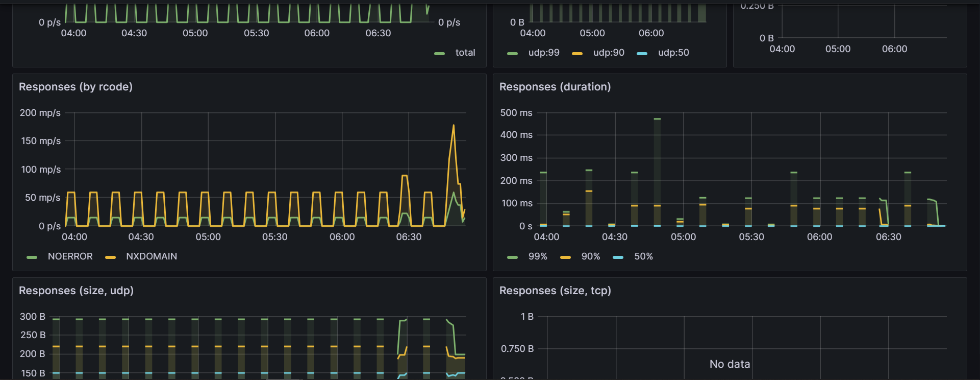Toggle the udp:90 legend entry
This screenshot has width=980, height=380.
point(609,53)
